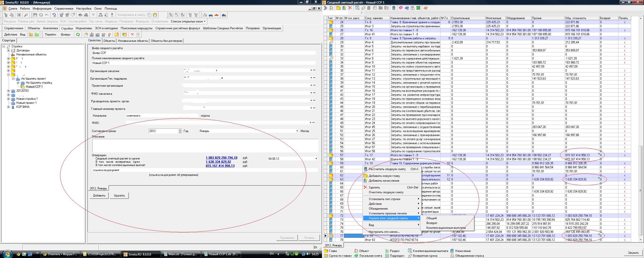Click the home icon in ССР window toolbar
The image size is (644, 258).
click(331, 8)
